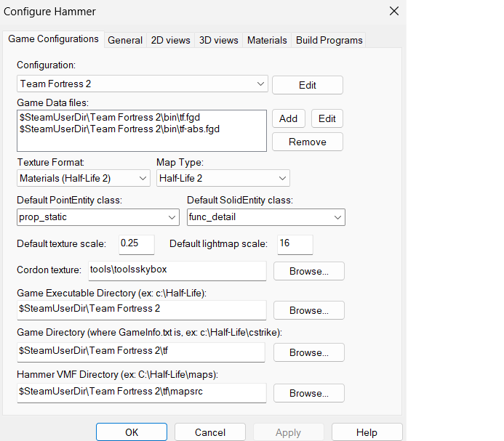The image size is (504, 441).
Task: Browse for the Cordon texture
Action: tap(309, 271)
